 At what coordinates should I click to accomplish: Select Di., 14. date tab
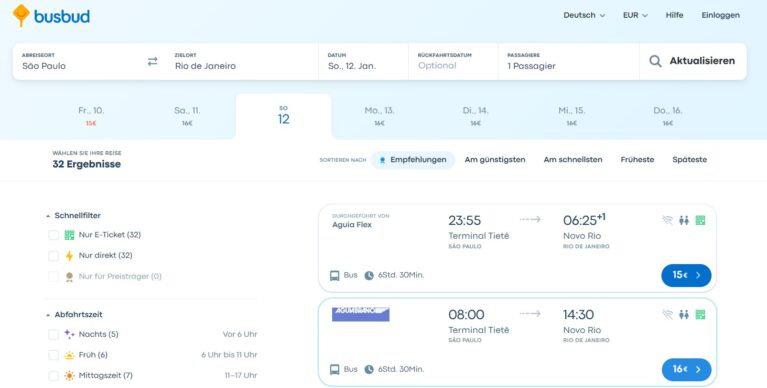tap(475, 116)
